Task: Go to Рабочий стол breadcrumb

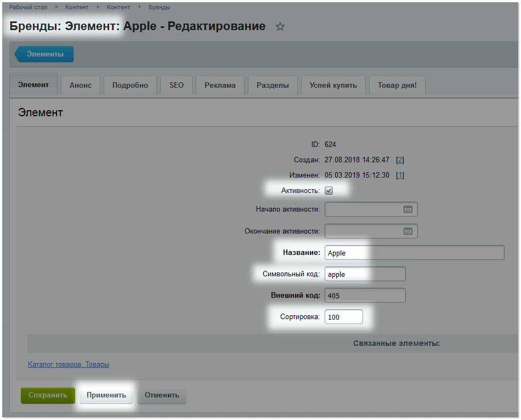Action: 28,7
